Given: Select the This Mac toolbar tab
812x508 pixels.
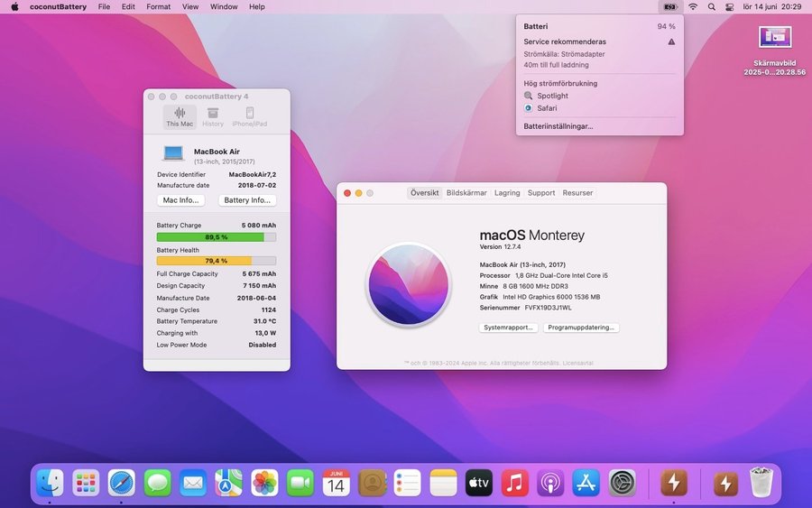Looking at the screenshot, I should pos(180,117).
